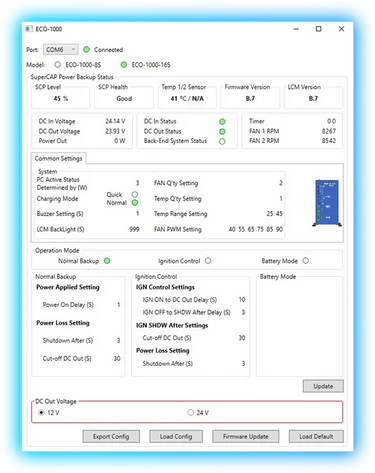The height and width of the screenshot is (473, 375).
Task: Click the FAN Q'ty Setting value
Action: (281, 183)
